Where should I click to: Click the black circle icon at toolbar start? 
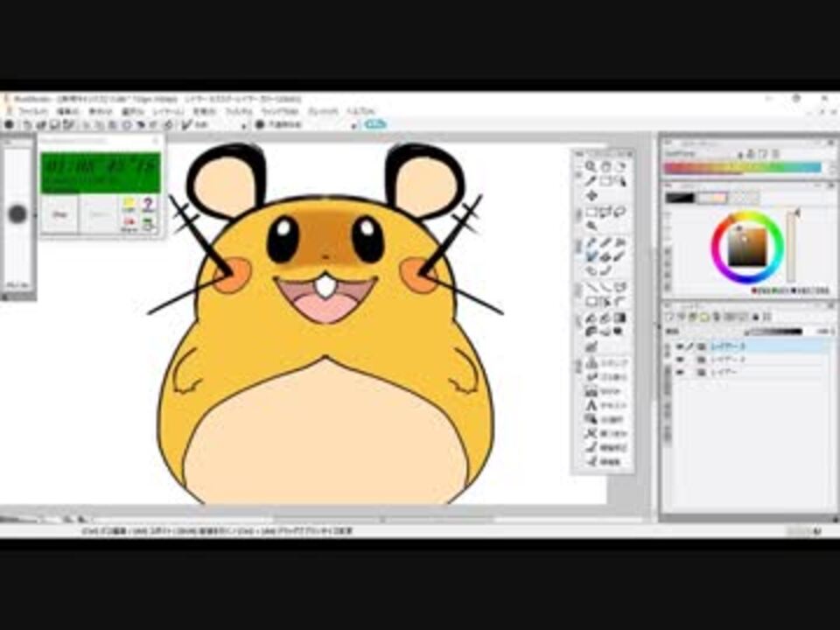[9, 125]
